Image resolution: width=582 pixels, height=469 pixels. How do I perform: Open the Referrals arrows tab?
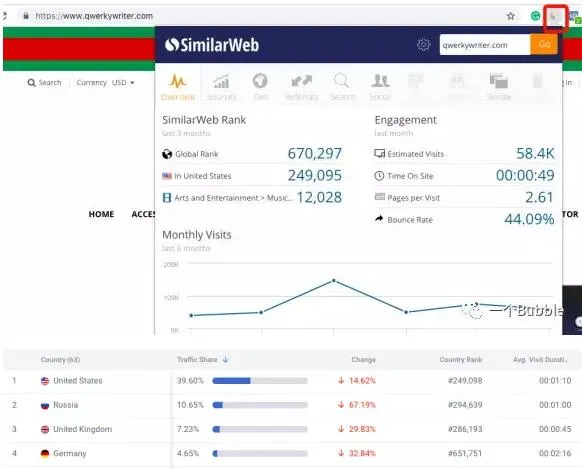302,87
